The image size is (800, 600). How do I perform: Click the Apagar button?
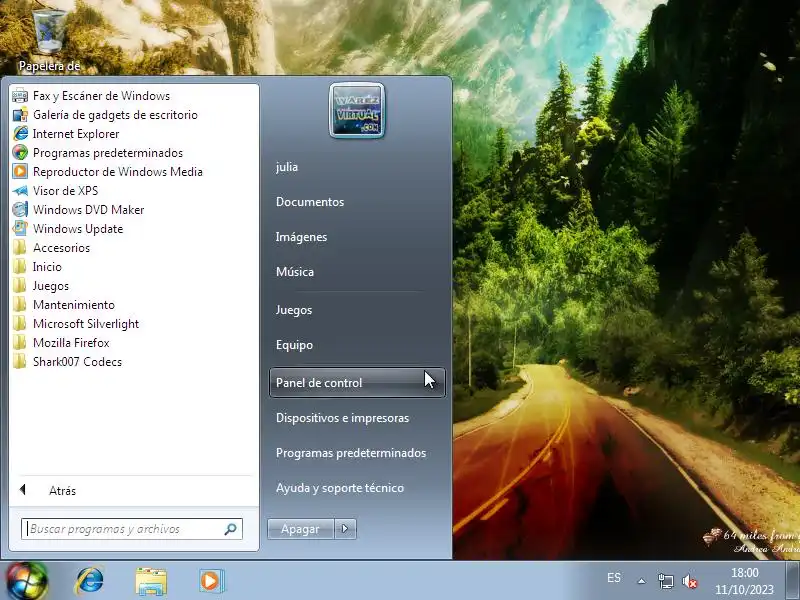coord(301,529)
